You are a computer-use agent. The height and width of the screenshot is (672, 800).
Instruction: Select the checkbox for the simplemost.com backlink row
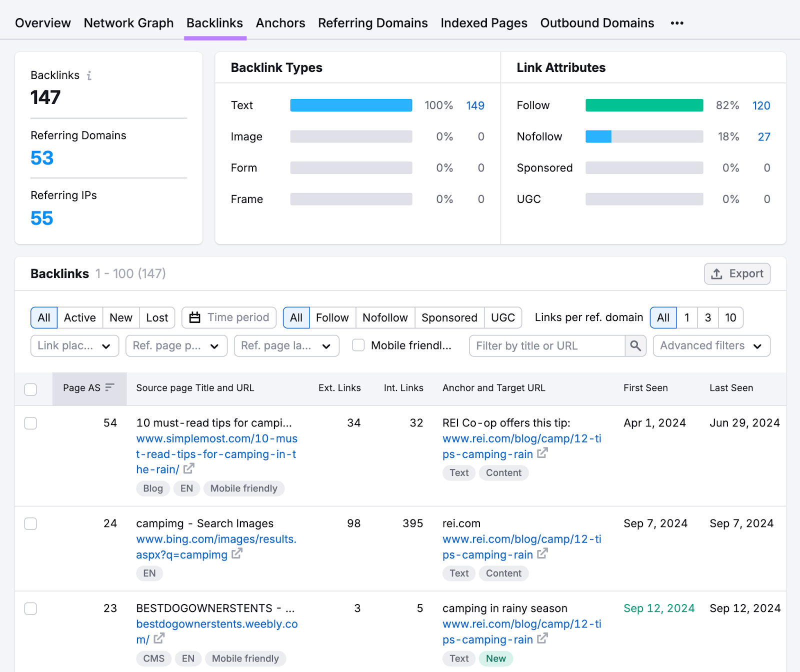[30, 423]
